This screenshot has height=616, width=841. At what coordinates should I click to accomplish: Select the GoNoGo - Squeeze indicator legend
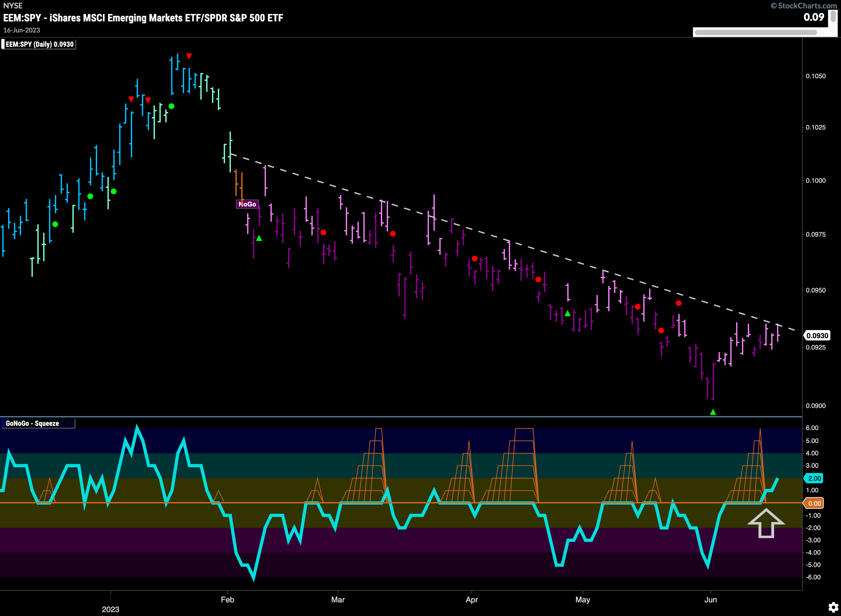38,423
